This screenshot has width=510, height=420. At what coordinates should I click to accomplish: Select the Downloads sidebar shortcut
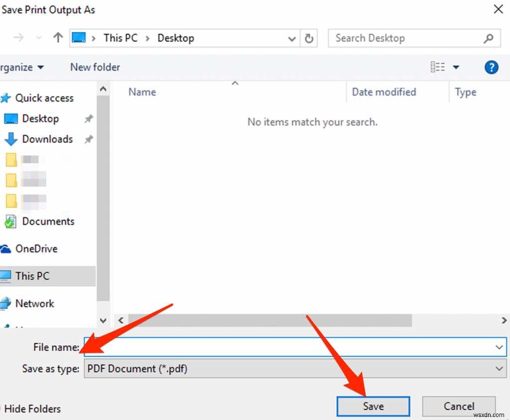pyautogui.click(x=47, y=139)
